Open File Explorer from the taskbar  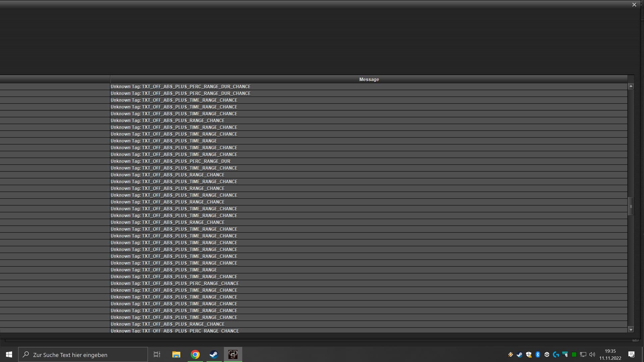click(x=176, y=354)
